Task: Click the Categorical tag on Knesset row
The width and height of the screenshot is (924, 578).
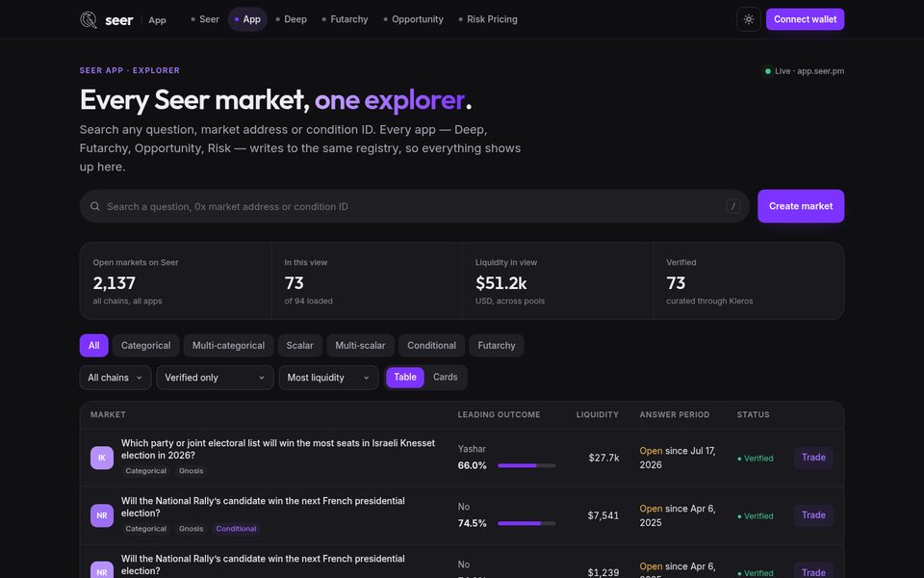Action: (145, 471)
